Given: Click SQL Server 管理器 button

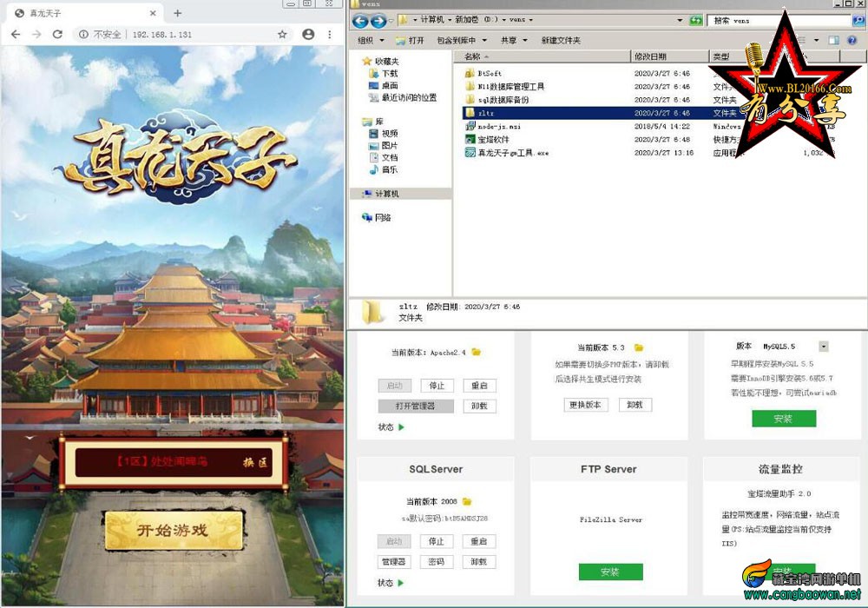Looking at the screenshot, I should click(x=393, y=561).
